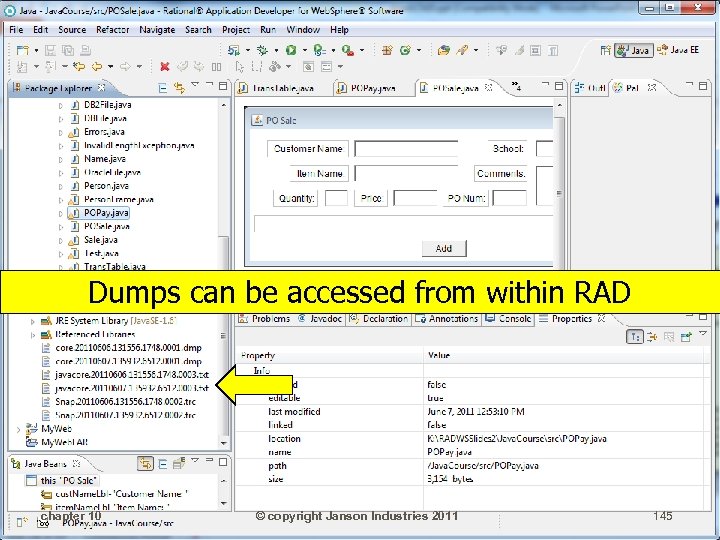Open the File menu
Screen dimensions: 720x540
[x=16, y=30]
